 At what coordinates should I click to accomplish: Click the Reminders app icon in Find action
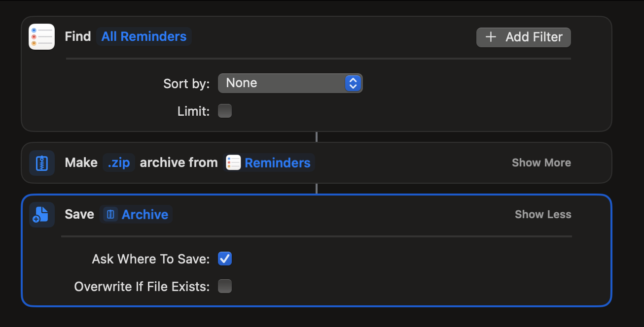(42, 37)
